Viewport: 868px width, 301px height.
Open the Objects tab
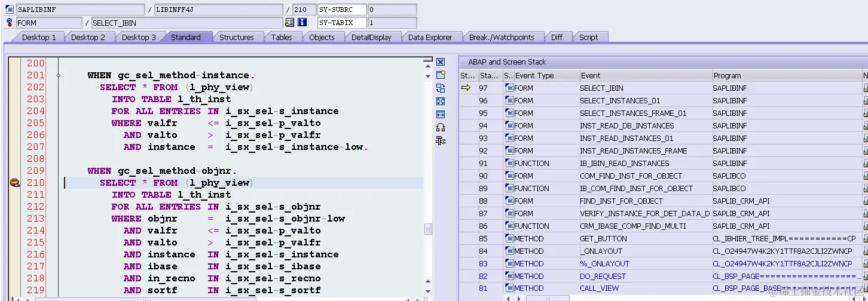[322, 37]
